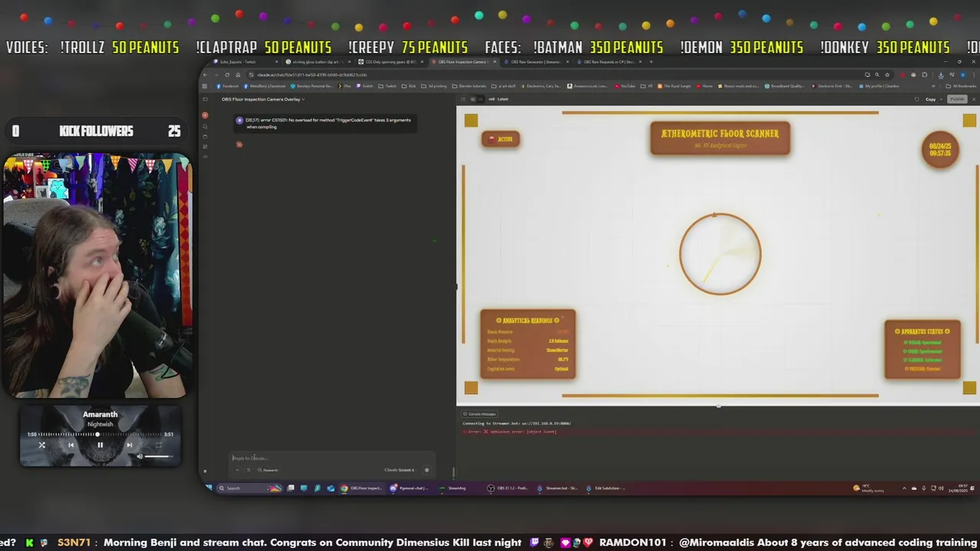Open OBS 31.1.2 from the taskbar

(509, 487)
